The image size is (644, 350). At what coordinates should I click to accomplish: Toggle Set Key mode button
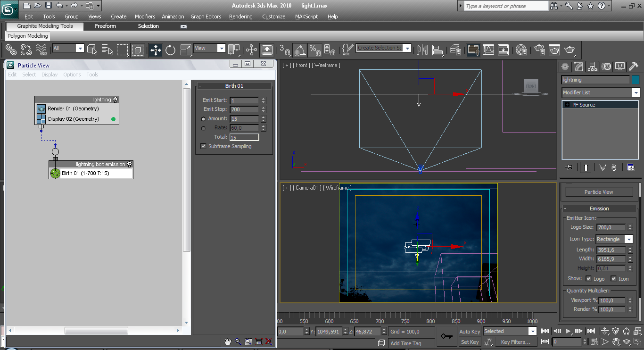470,342
